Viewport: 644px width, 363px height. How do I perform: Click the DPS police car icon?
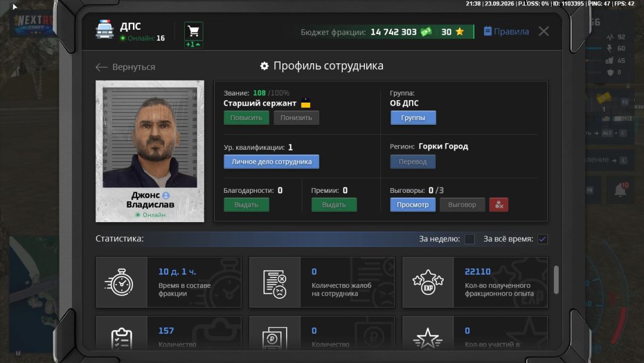click(x=105, y=30)
